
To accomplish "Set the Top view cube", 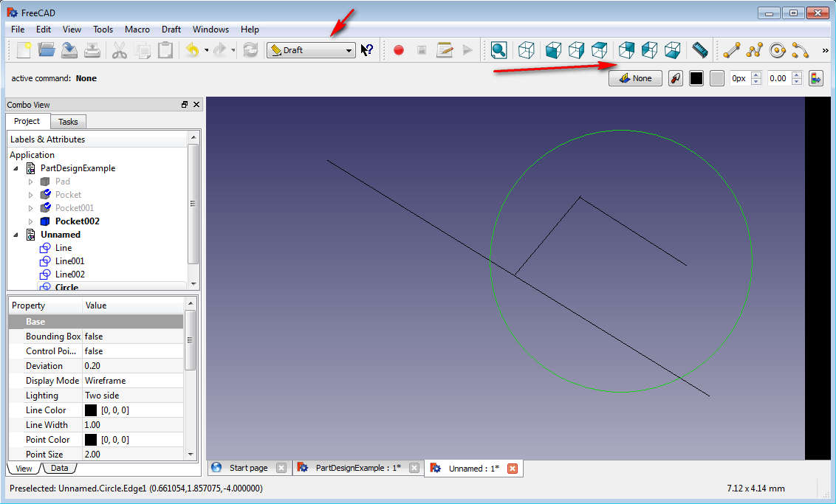I will click(x=599, y=50).
